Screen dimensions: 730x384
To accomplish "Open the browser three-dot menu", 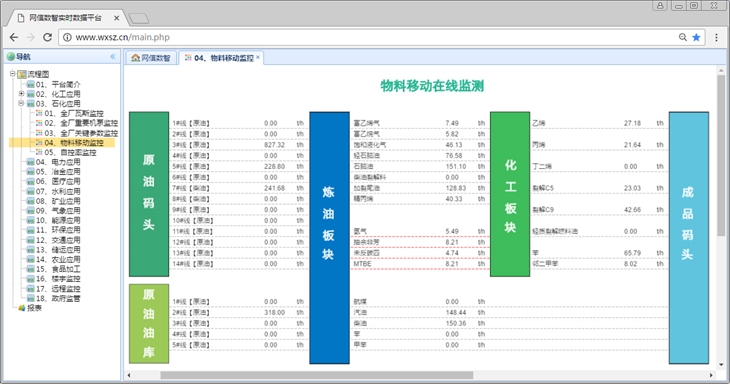I will pyautogui.click(x=716, y=37).
